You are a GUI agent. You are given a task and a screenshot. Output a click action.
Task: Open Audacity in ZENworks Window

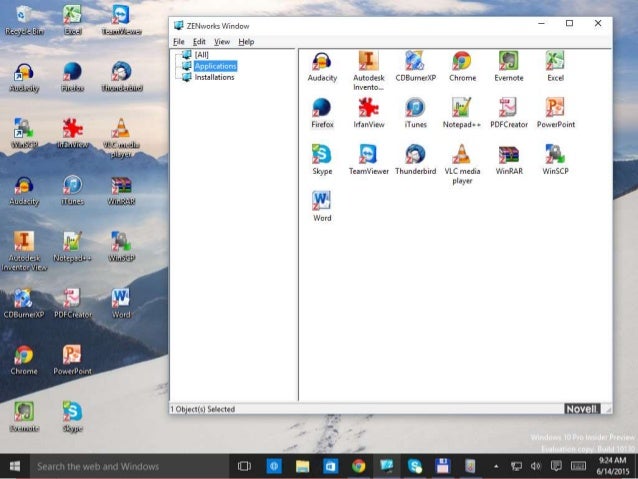[x=322, y=67]
